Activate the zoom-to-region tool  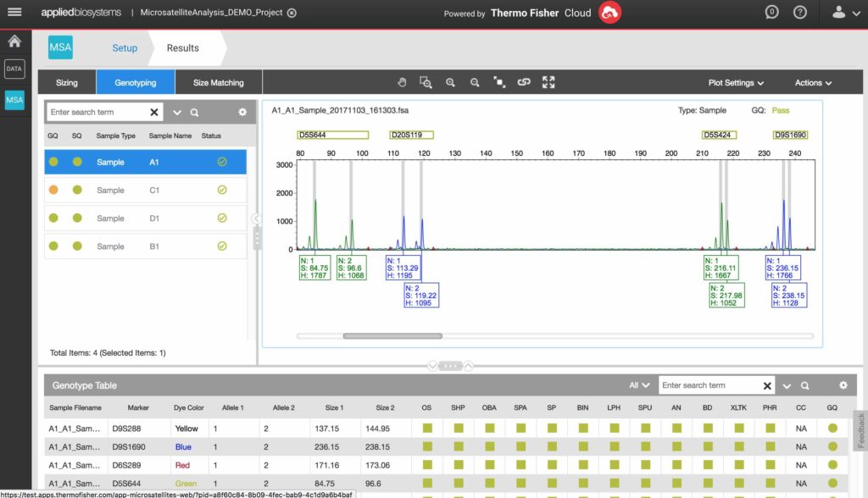(x=426, y=83)
